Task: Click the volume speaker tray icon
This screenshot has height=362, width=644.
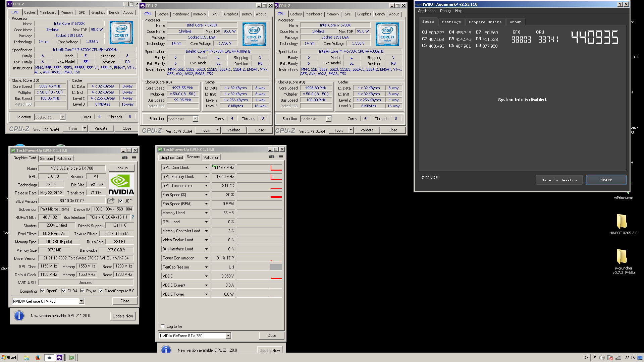Action: (602, 358)
